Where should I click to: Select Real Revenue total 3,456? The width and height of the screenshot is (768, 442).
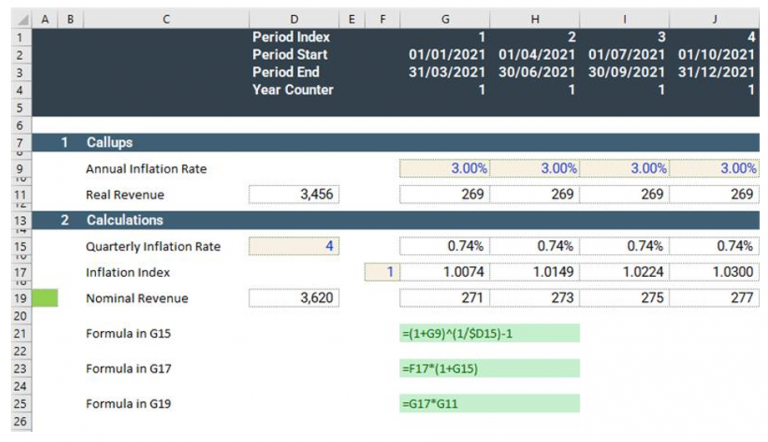point(294,195)
